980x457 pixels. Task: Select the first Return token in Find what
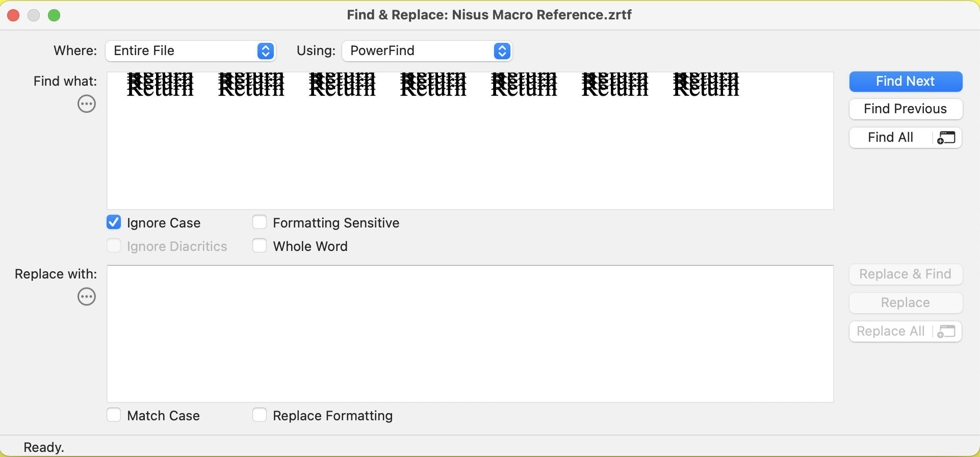[160, 85]
